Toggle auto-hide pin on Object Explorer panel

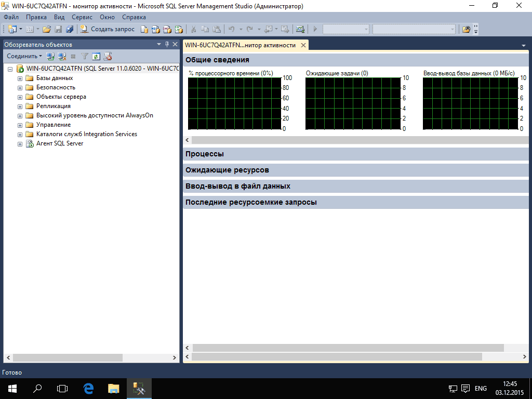(x=167, y=45)
